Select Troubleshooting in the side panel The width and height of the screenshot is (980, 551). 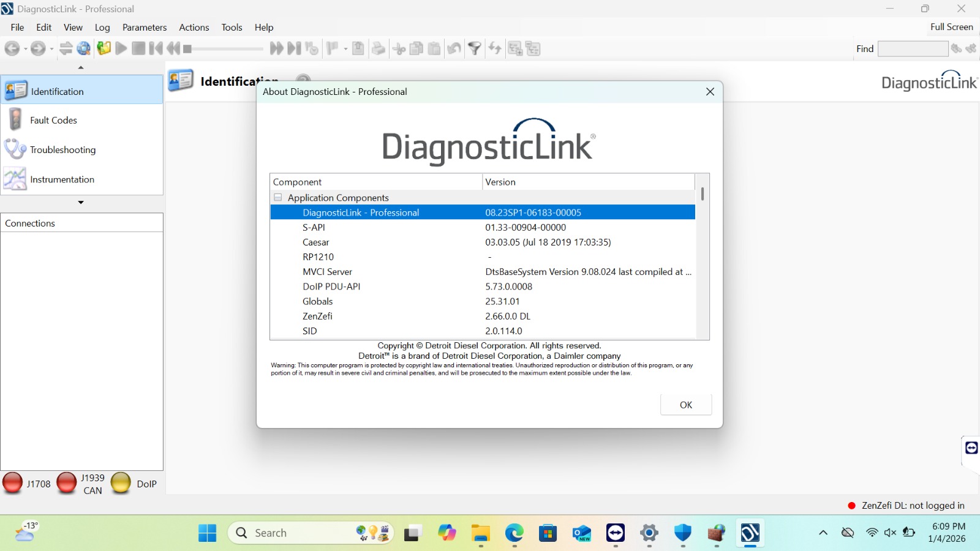coord(82,149)
